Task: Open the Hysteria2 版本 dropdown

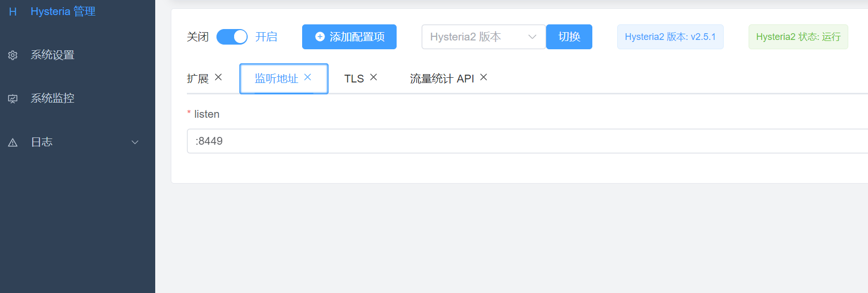Action: click(483, 37)
